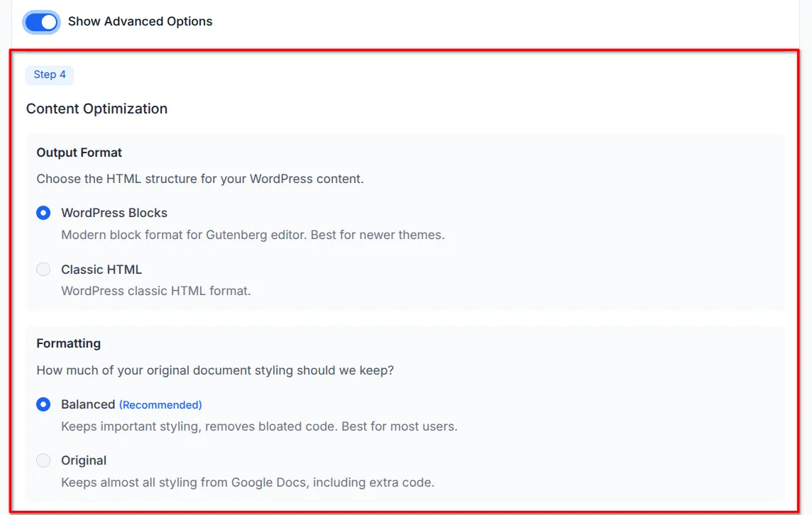
Task: Click the Original option label text
Action: coord(84,460)
